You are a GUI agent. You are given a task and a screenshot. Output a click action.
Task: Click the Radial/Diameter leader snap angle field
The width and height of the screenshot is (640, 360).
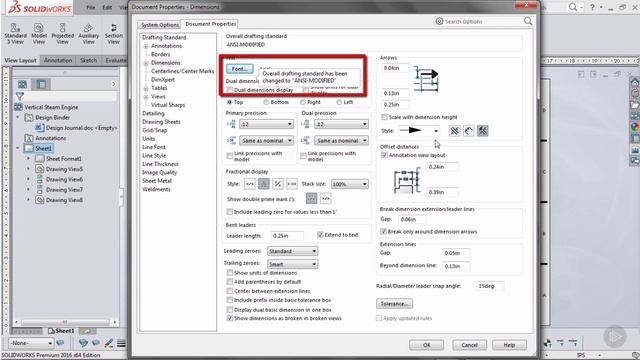tap(490, 286)
